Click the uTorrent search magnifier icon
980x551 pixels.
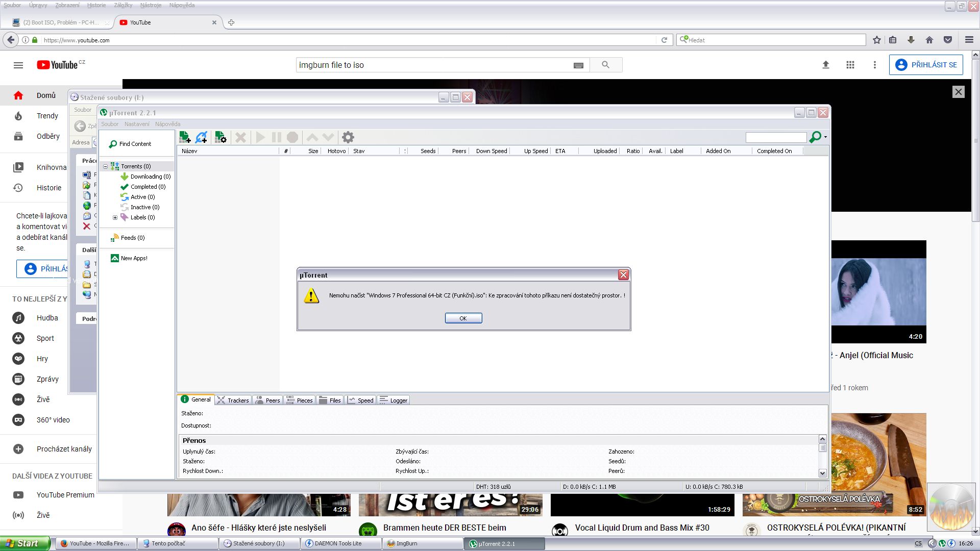815,137
